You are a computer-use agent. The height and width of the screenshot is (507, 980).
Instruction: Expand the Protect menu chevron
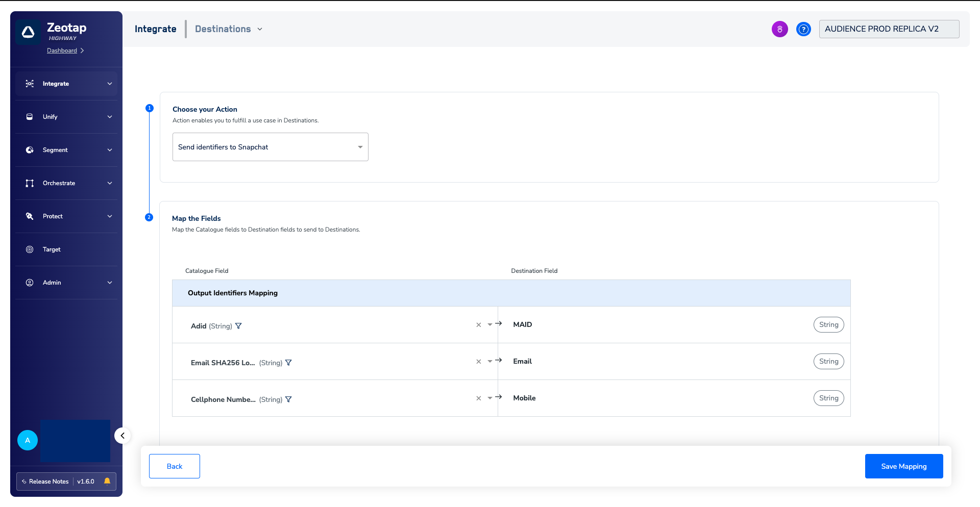click(110, 216)
